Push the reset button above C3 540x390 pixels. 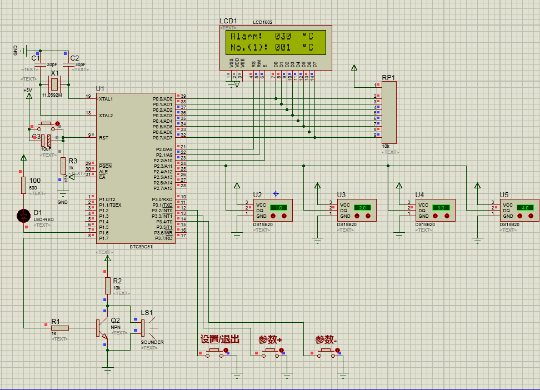click(x=45, y=126)
